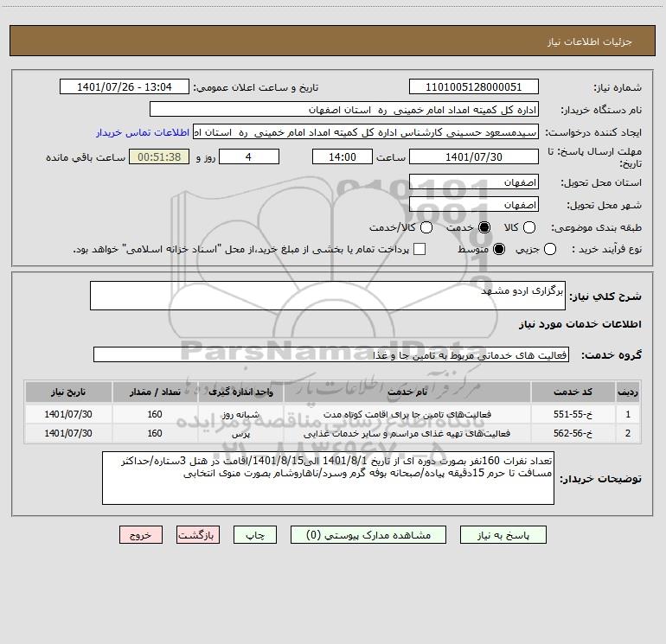Click the گروه خدمت field
Screen dimensions: 666x644
click(331, 354)
